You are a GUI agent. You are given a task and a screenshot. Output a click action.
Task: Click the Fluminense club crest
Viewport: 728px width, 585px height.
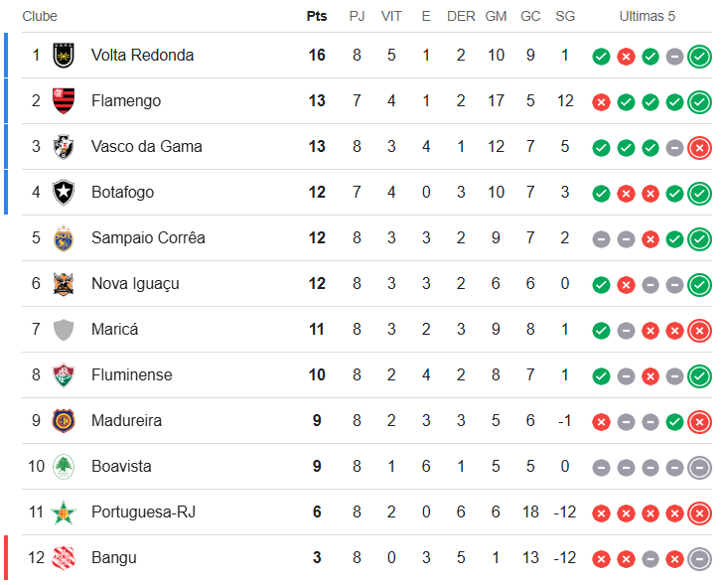click(64, 375)
